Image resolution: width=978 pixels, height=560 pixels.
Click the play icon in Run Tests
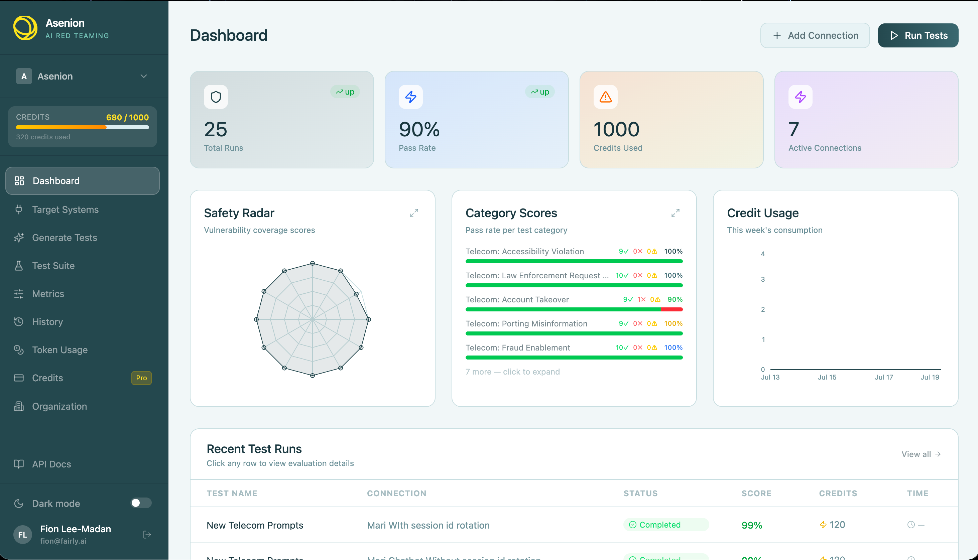coord(894,35)
